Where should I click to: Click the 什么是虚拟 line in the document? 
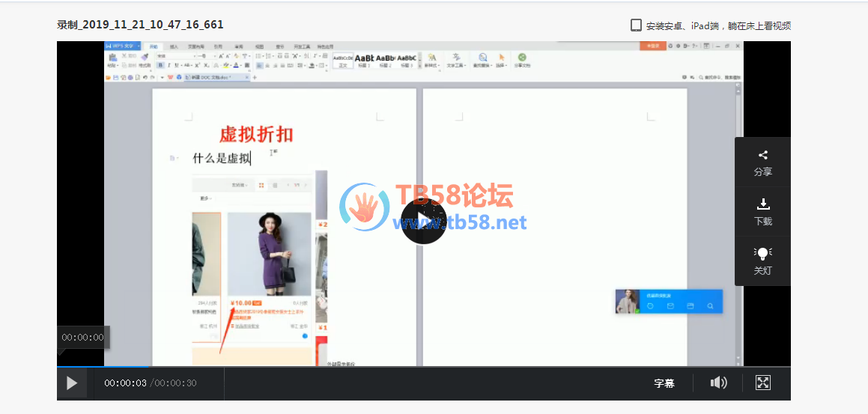(222, 158)
